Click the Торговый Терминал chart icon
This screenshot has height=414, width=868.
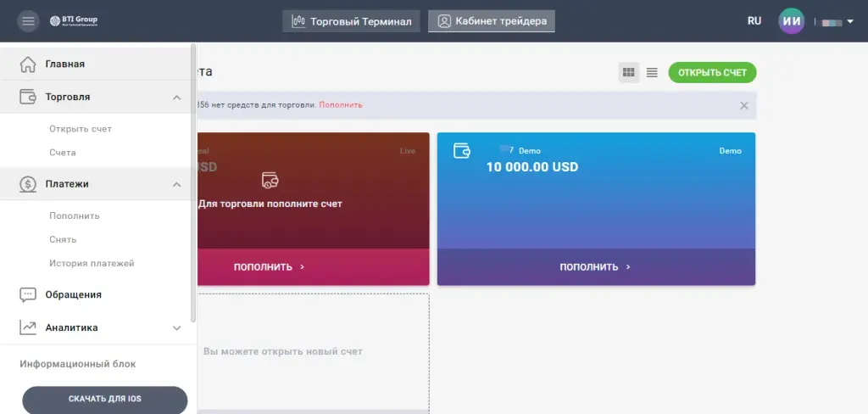point(298,21)
